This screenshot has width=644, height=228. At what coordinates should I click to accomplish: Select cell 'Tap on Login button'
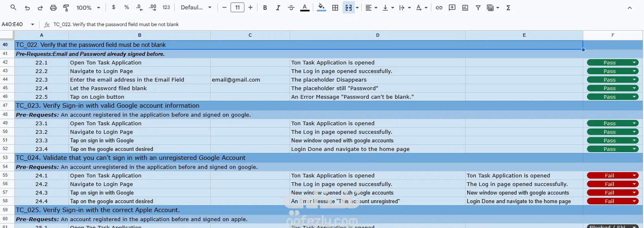[139, 97]
